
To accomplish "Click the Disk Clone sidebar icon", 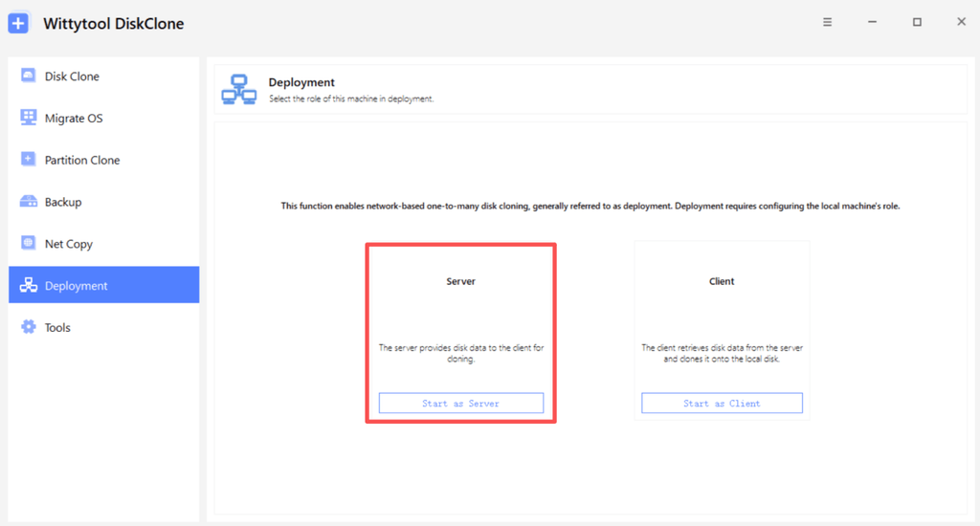I will (28, 76).
